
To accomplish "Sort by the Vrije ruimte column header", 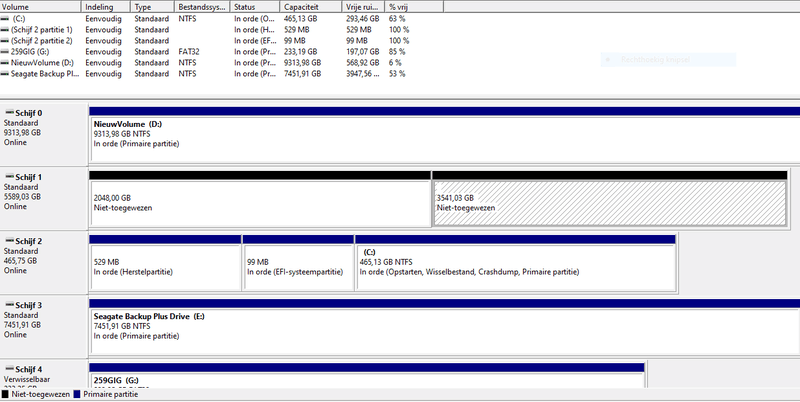I will (x=363, y=7).
